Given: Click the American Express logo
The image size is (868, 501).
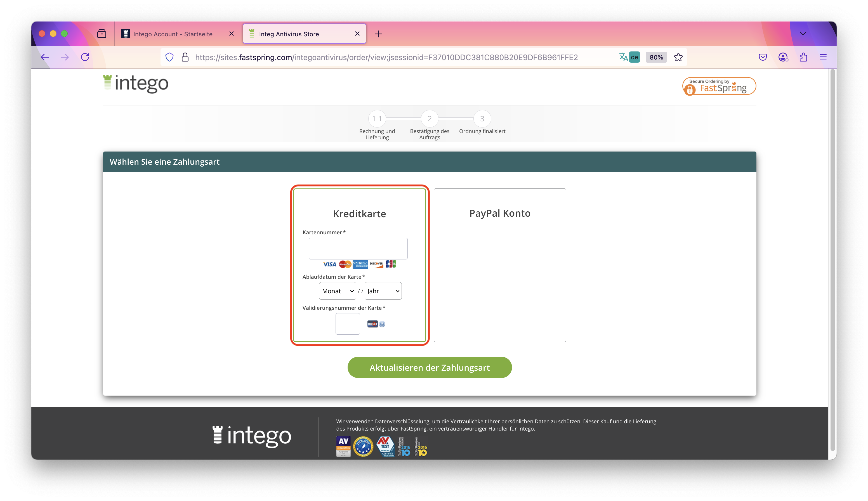Looking at the screenshot, I should pyautogui.click(x=360, y=264).
